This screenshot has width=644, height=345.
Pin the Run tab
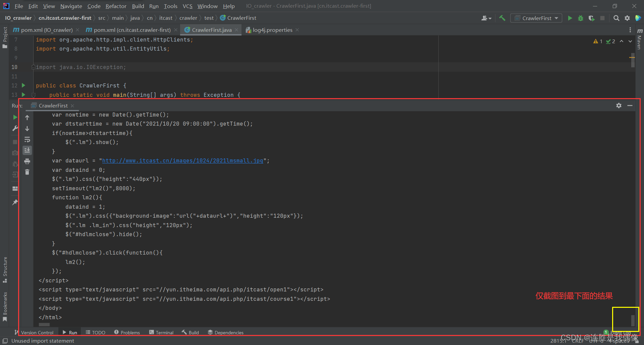pyautogui.click(x=15, y=202)
